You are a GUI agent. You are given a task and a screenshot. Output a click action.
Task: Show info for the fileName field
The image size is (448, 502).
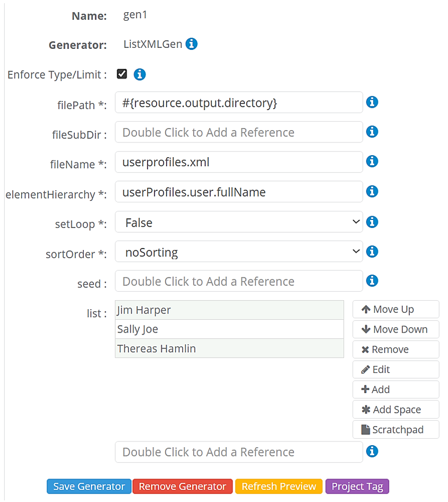click(x=372, y=161)
